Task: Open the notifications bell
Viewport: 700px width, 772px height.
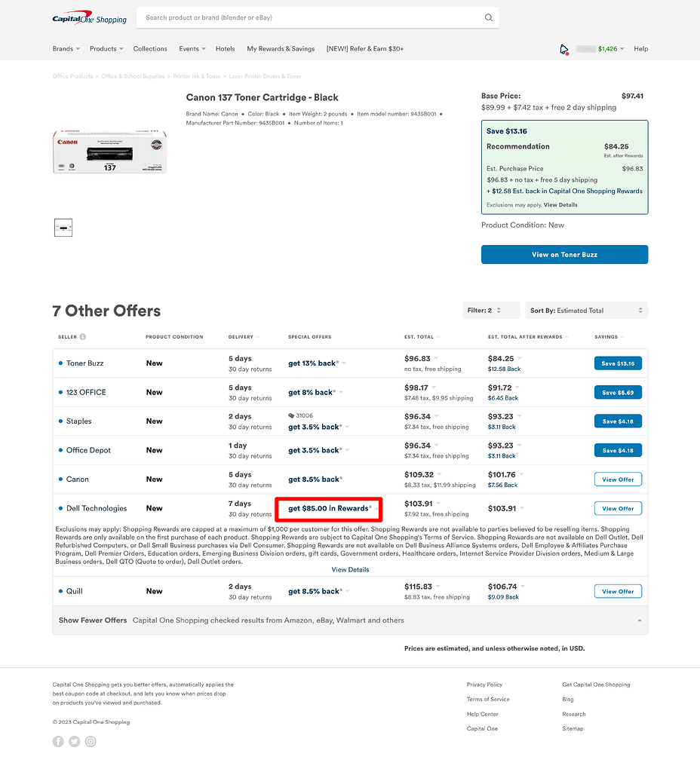Action: [x=563, y=49]
